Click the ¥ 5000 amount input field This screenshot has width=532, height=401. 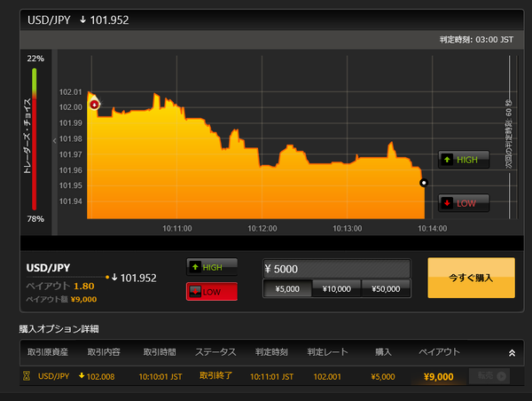(337, 269)
